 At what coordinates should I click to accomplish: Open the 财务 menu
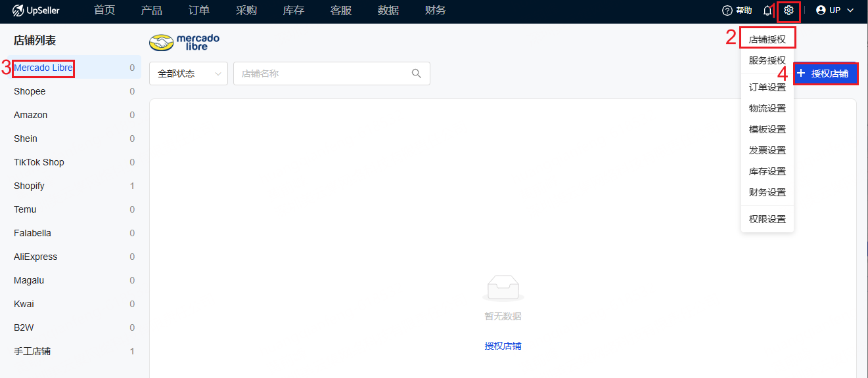tap(436, 10)
